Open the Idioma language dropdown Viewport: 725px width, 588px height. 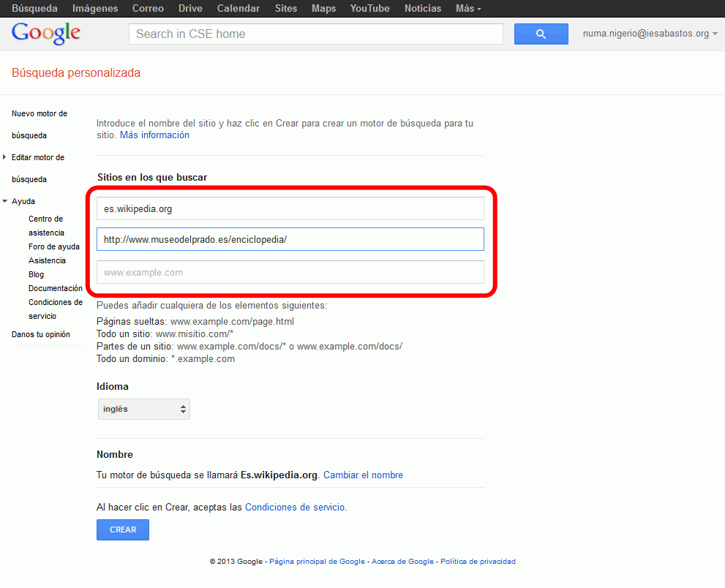(144, 409)
